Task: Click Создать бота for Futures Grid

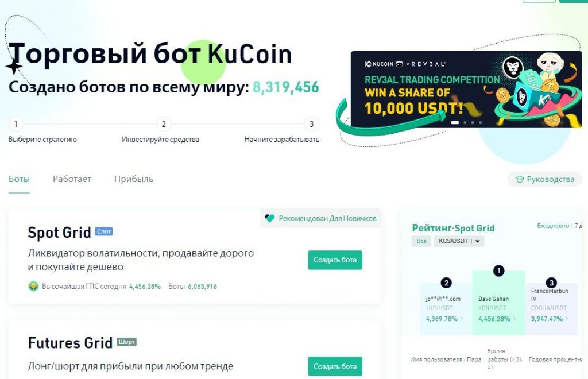Action: tap(335, 366)
